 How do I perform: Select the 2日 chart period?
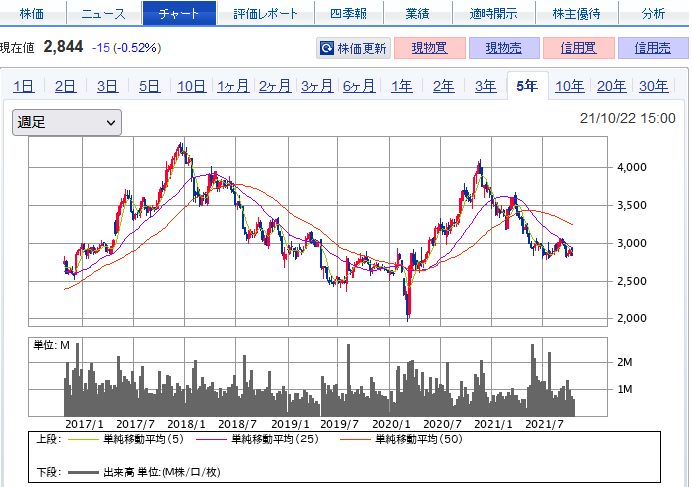pos(65,86)
